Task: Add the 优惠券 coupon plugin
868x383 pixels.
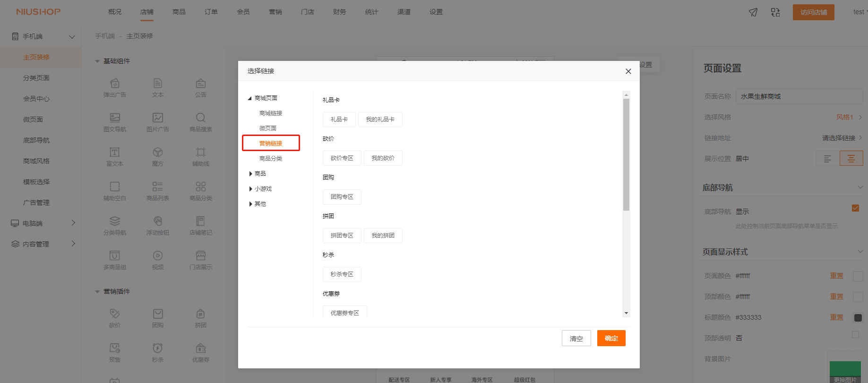Action: tap(201, 353)
